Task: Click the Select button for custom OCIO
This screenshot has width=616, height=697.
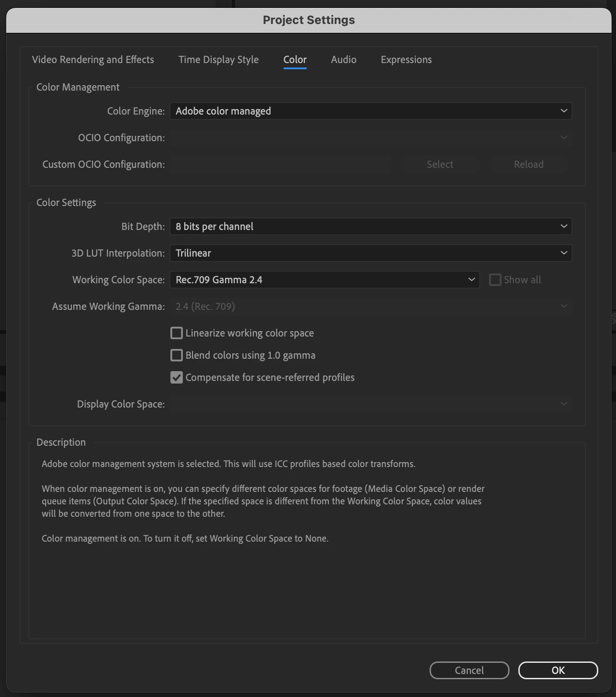Action: pos(440,164)
